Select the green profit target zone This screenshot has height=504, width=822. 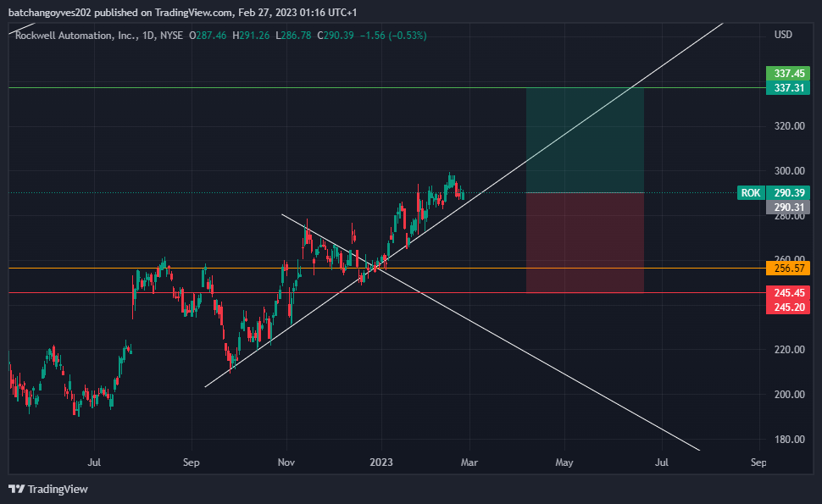[585, 141]
